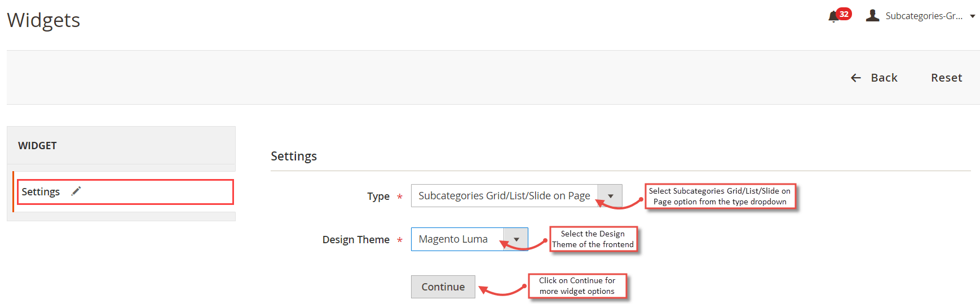This screenshot has width=980, height=304.
Task: Open the notifications bell icon
Action: (x=833, y=17)
